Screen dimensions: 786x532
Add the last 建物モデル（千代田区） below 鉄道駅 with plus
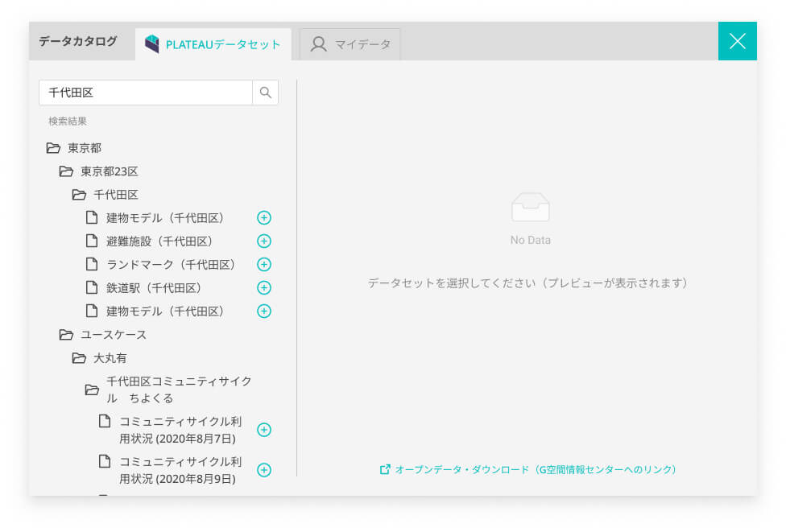(264, 311)
